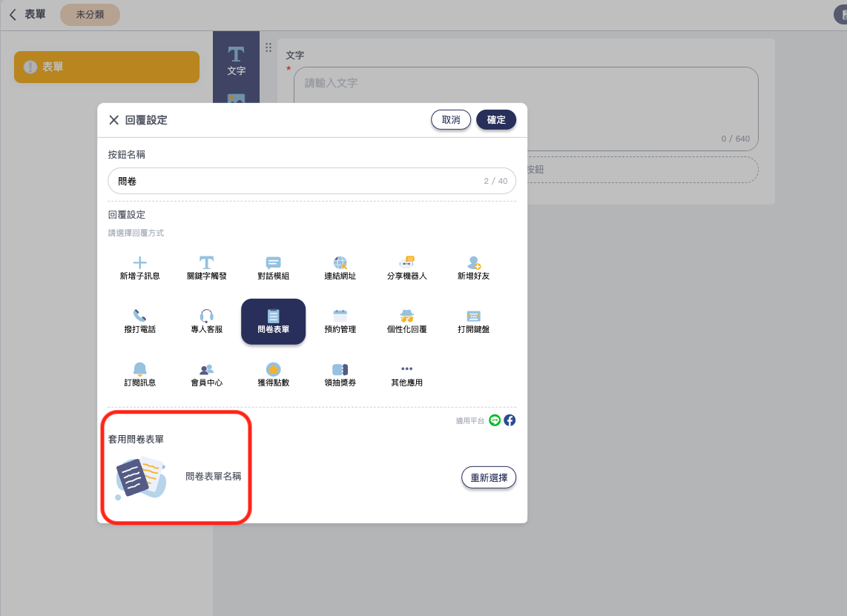Select the 表單 item in sidebar
847x616 pixels.
coord(107,67)
